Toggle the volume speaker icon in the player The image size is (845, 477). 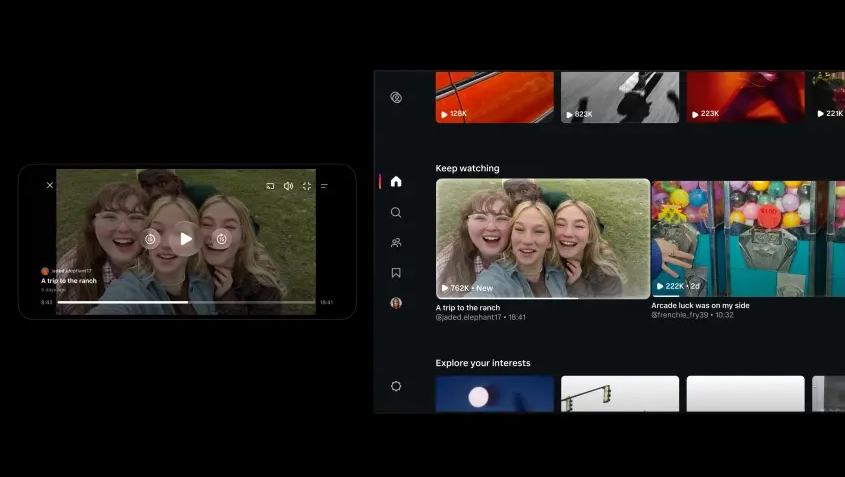[x=288, y=186]
